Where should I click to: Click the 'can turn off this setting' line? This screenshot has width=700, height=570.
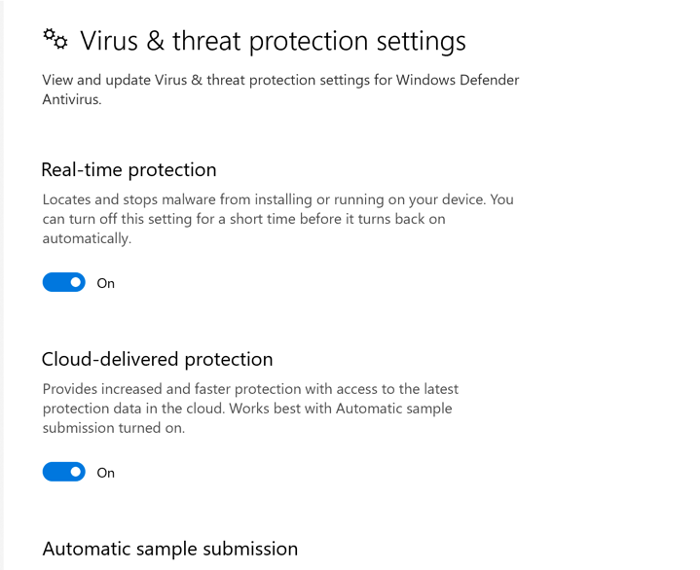pos(244,219)
